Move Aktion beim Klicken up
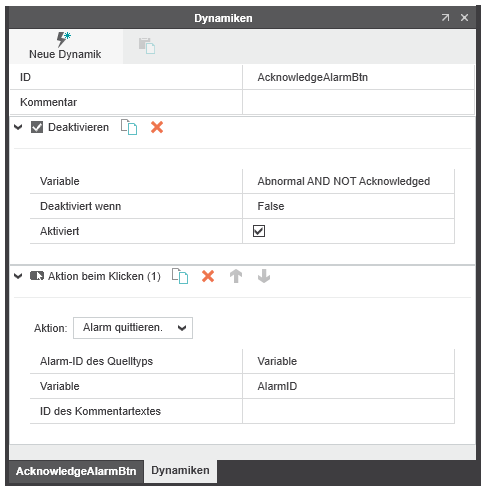Image resolution: width=486 pixels, height=491 pixels. [x=236, y=276]
